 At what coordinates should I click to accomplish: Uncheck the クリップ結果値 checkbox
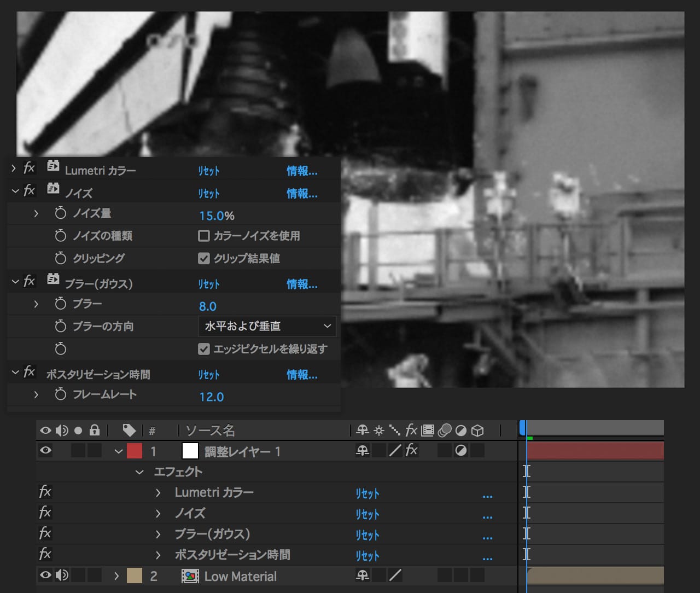tap(204, 258)
